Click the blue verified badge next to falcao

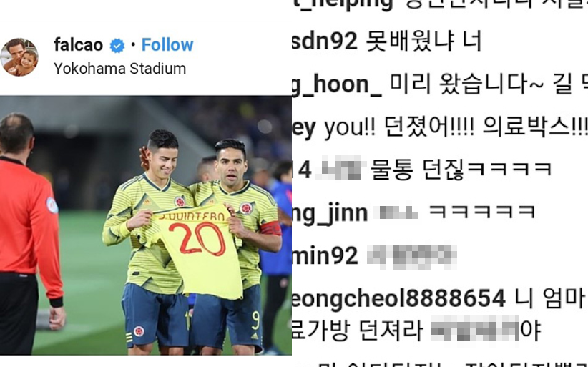[117, 46]
